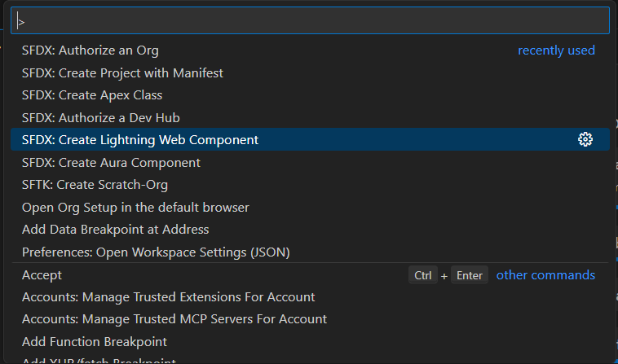Screen dimensions: 618x364
Task: Choose SFDX: Authorize a Dev Hub
Action: coord(310,117)
